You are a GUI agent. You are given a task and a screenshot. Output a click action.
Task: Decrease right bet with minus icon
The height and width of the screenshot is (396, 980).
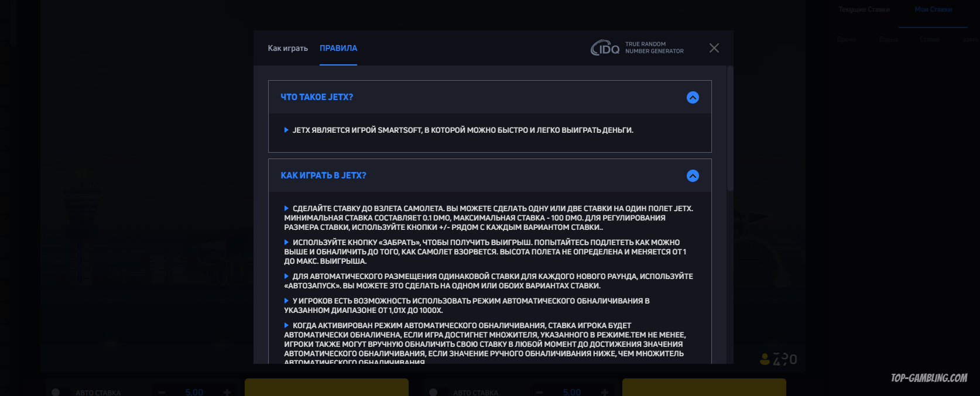(540, 392)
